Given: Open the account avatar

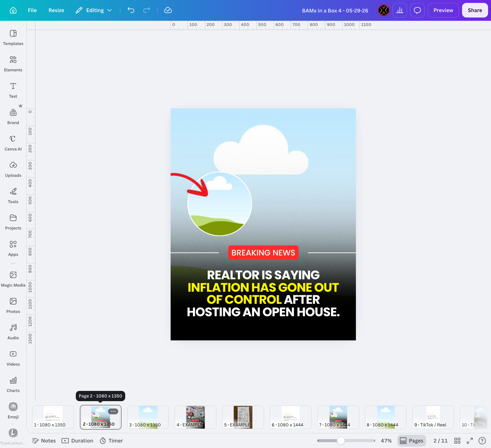Looking at the screenshot, I should [x=383, y=10].
